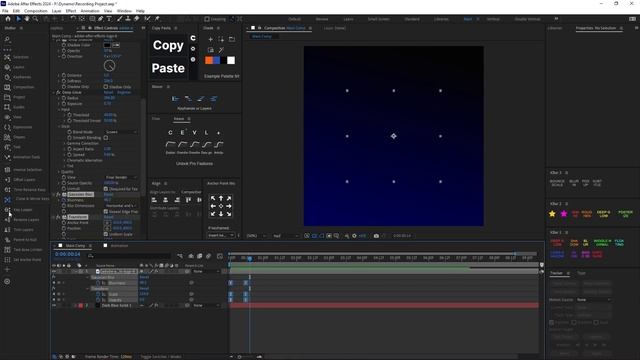
Task: Select the Eraser tool
Action: tap(137, 19)
